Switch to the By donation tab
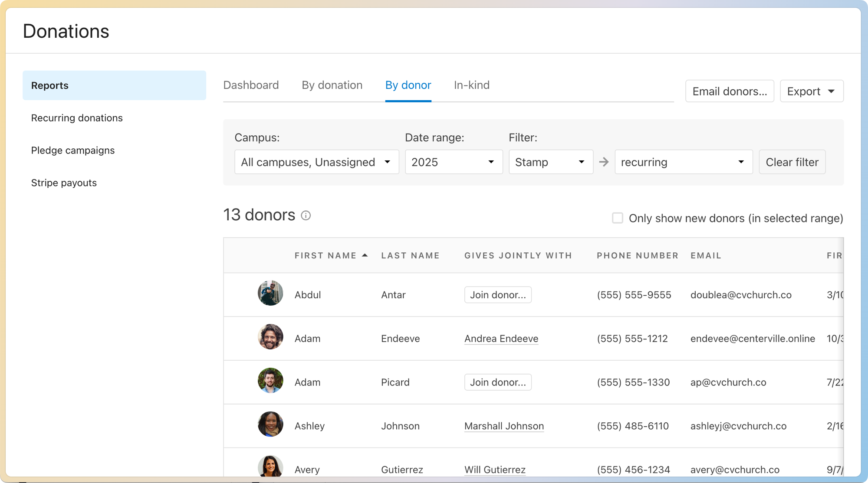 [332, 85]
